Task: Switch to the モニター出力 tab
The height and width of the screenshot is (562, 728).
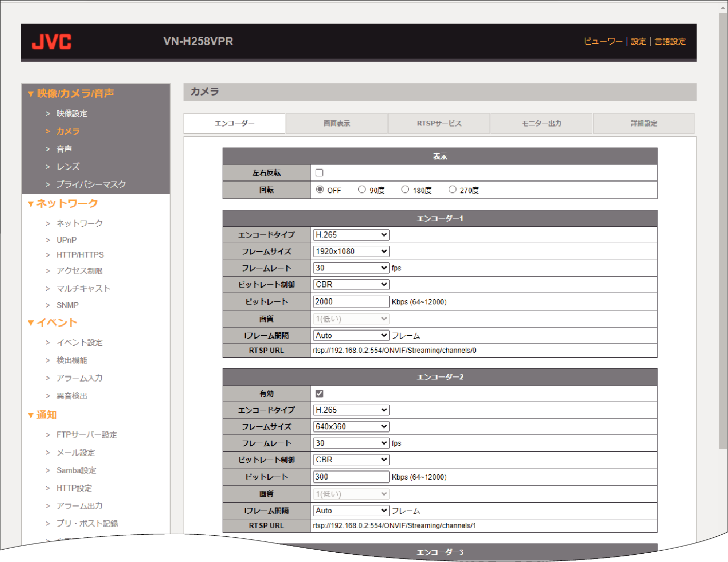Action: tap(541, 123)
